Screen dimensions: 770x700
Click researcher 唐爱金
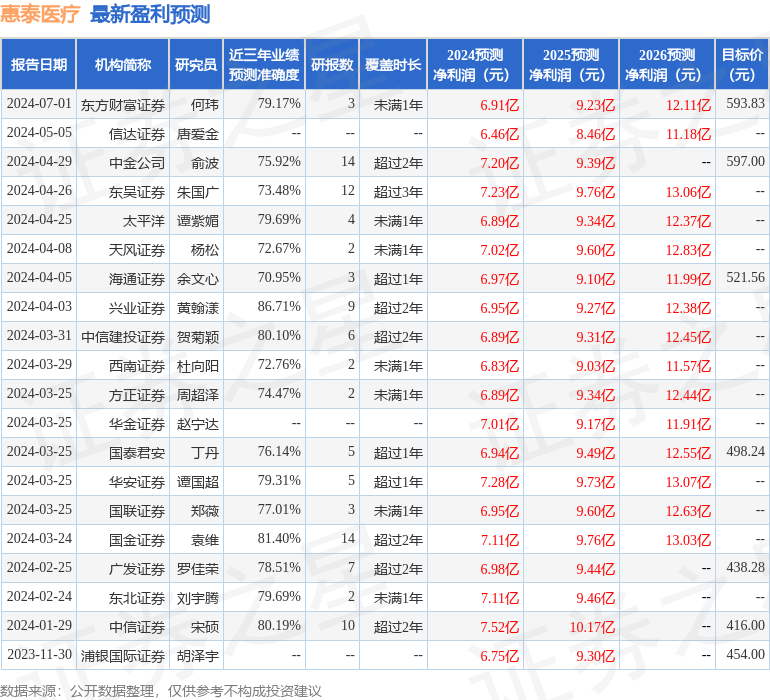tap(198, 134)
